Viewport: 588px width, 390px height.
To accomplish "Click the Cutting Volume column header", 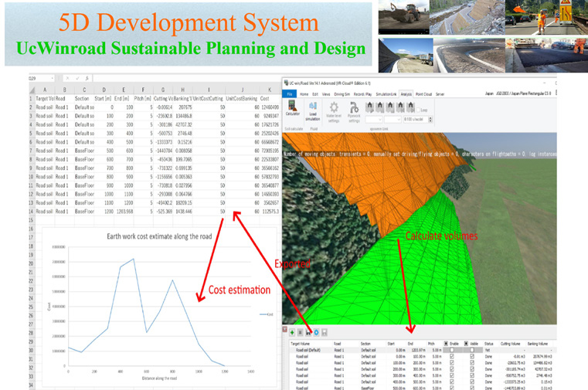I will 511,344.
